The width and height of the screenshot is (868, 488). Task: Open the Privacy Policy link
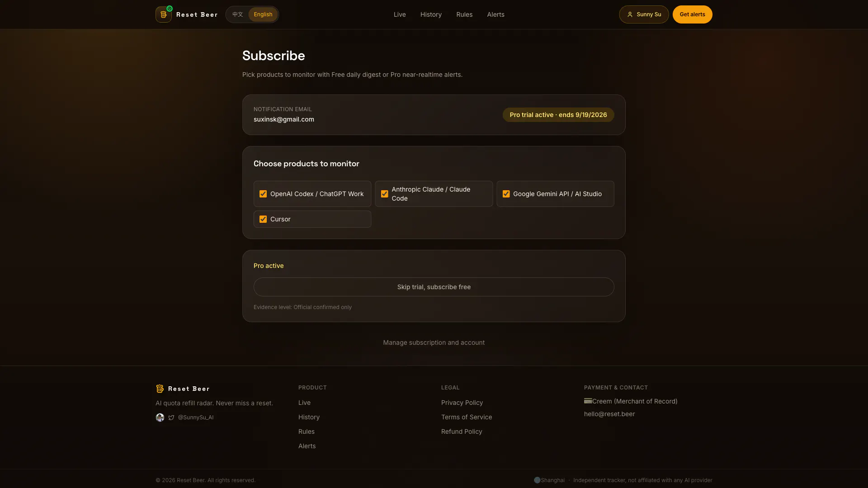[x=462, y=403]
